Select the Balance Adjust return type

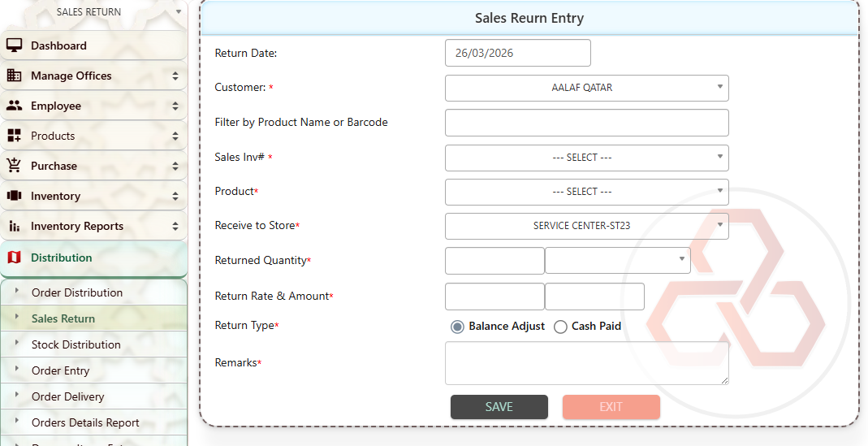click(457, 327)
